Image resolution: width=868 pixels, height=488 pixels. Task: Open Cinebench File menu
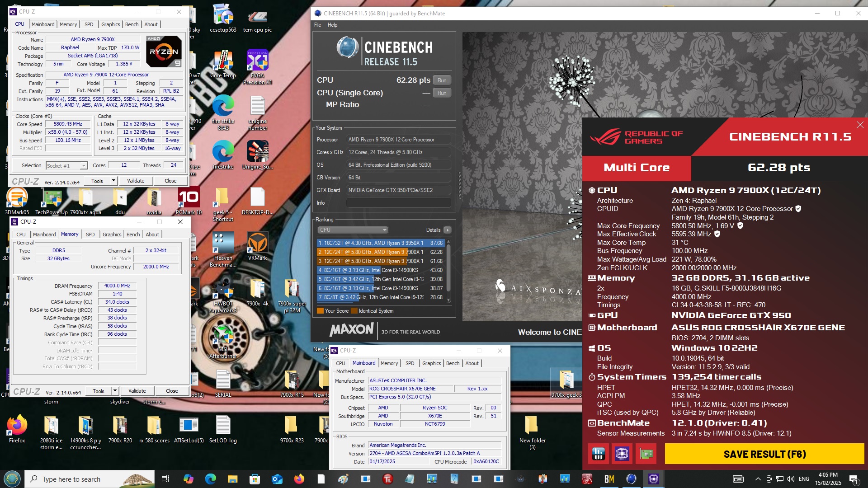(x=318, y=25)
